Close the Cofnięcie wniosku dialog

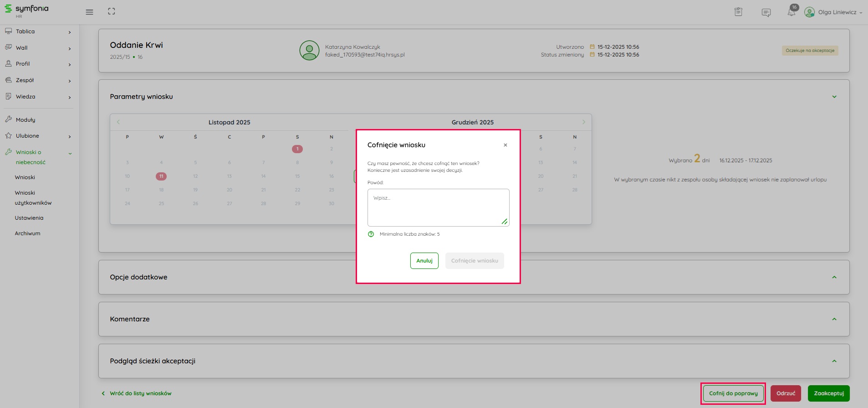tap(505, 145)
